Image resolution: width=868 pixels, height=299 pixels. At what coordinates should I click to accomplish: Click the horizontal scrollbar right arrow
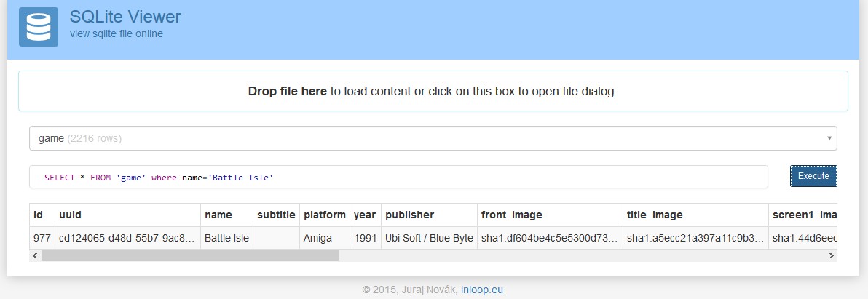831,256
